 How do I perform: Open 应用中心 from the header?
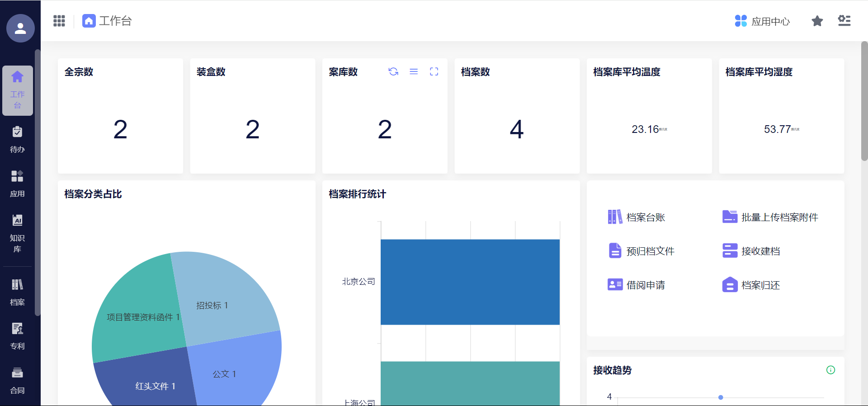point(762,21)
